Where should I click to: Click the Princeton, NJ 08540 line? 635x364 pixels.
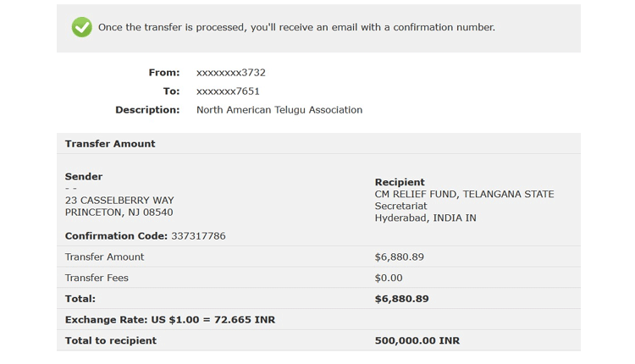[119, 212]
